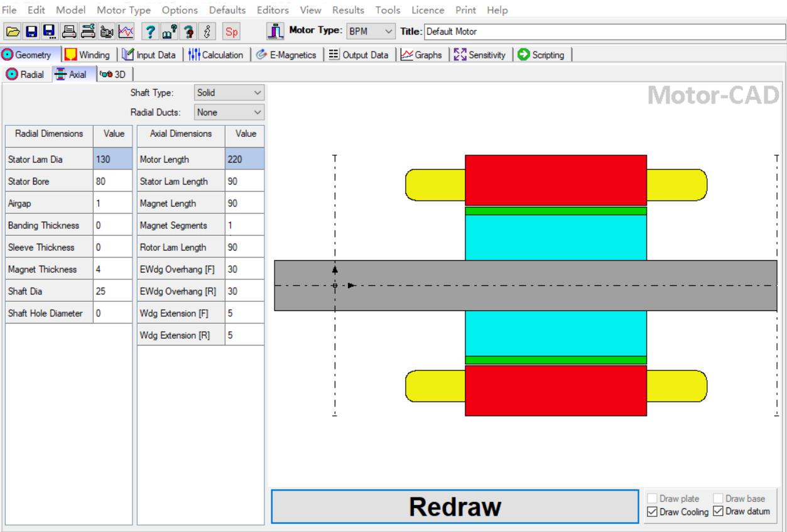Viewport: 787px width, 532px height.
Task: Toggle the Draw datum checkbox
Action: 741,512
